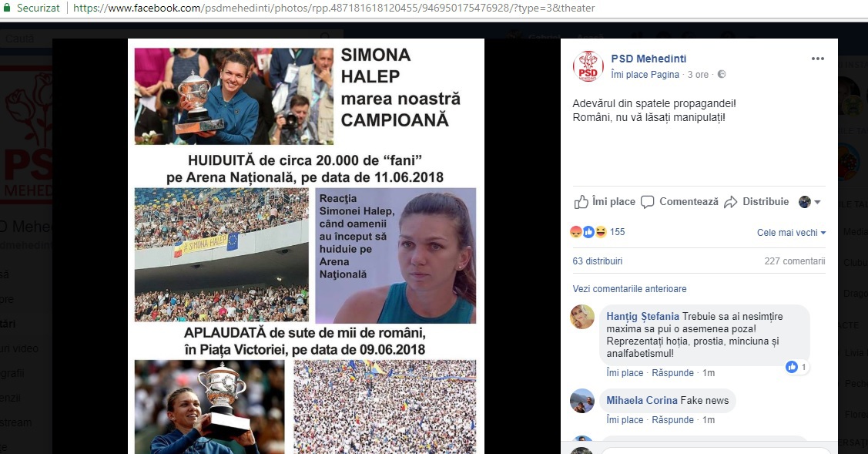This screenshot has width=868, height=454.
Task: Open the 63 distribuiri shares list
Action: [598, 261]
